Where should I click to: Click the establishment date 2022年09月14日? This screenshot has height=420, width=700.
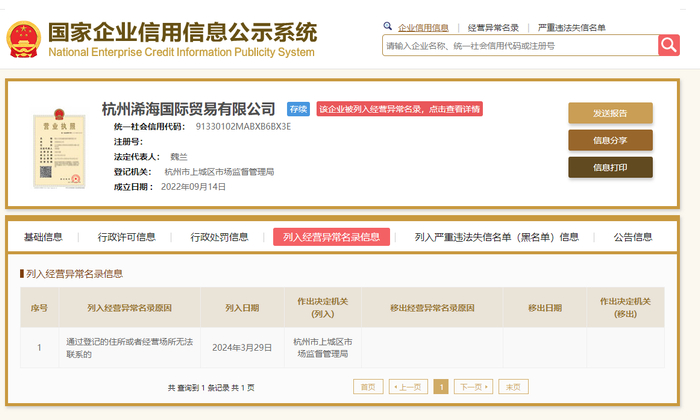(193, 187)
